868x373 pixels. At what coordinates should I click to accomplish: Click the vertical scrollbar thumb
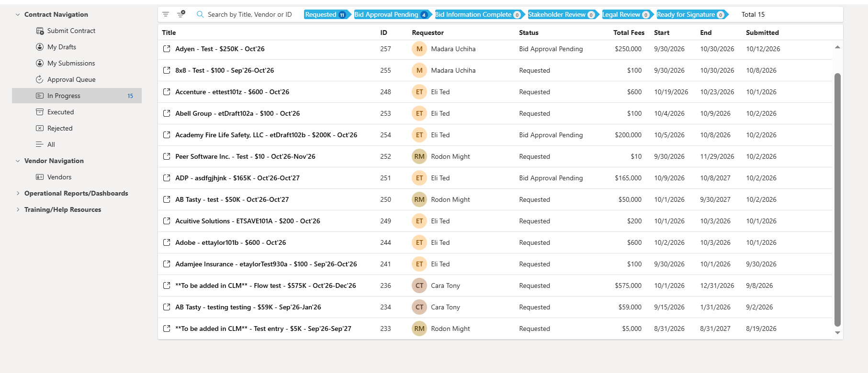coord(837,199)
